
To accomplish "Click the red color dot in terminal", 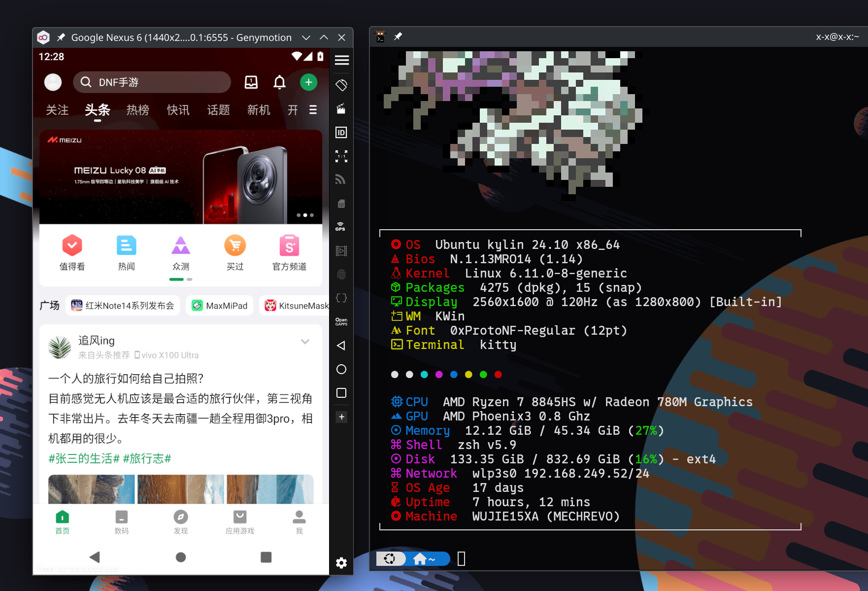I will pos(498,375).
